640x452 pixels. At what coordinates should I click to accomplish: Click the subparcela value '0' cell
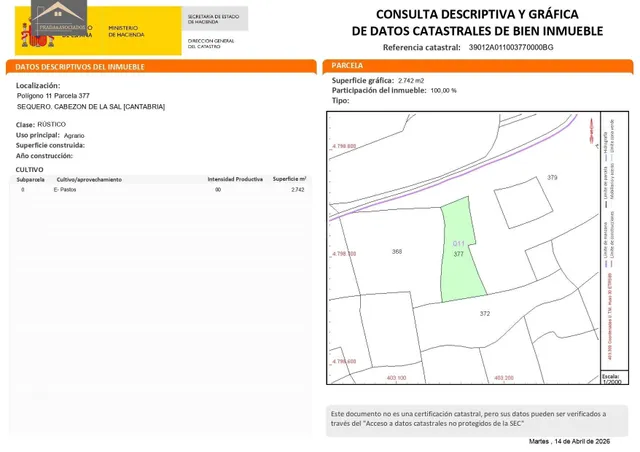[x=23, y=189]
